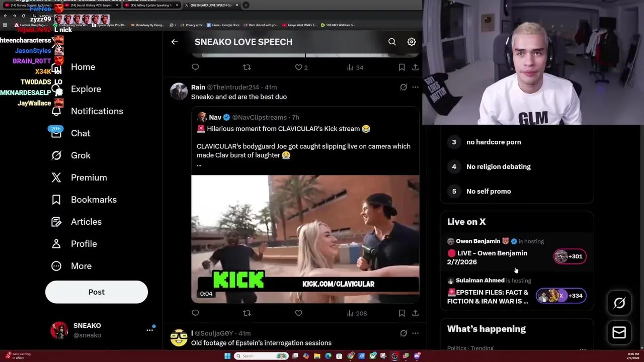Open taskbar clock showing 8:26 PM

[x=633, y=356]
